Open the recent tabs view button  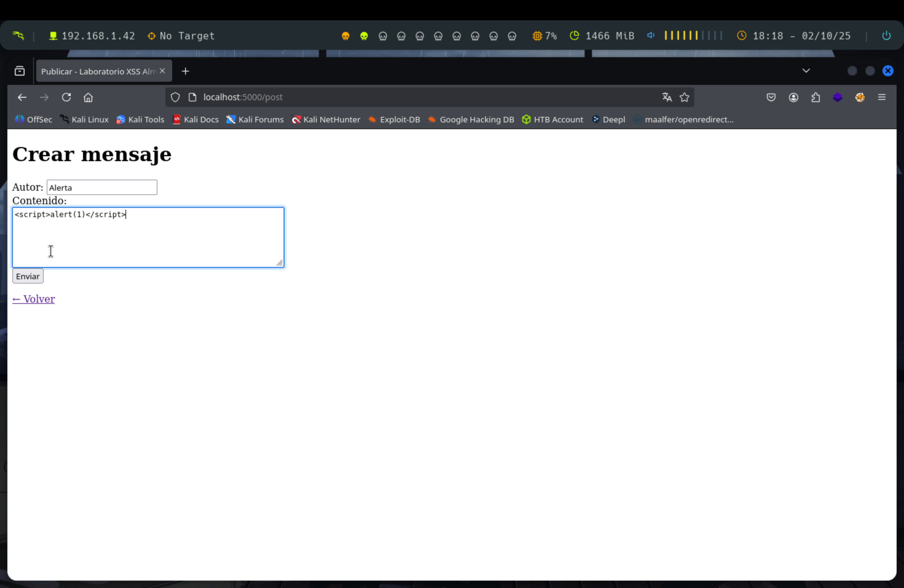[x=20, y=71]
